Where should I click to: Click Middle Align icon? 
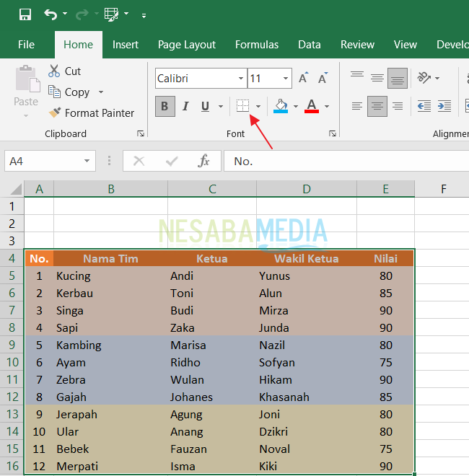(377, 78)
